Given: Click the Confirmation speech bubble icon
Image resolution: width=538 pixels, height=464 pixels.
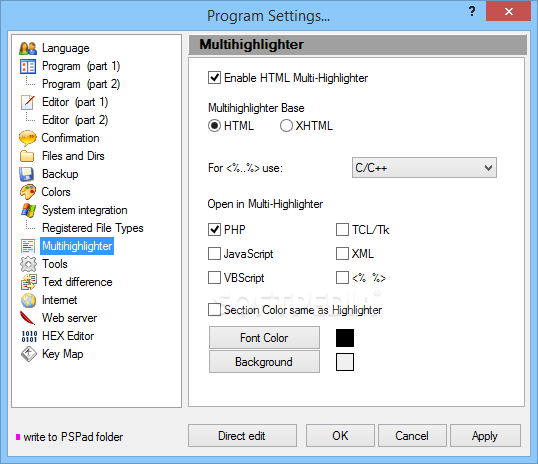Looking at the screenshot, I should [28, 138].
